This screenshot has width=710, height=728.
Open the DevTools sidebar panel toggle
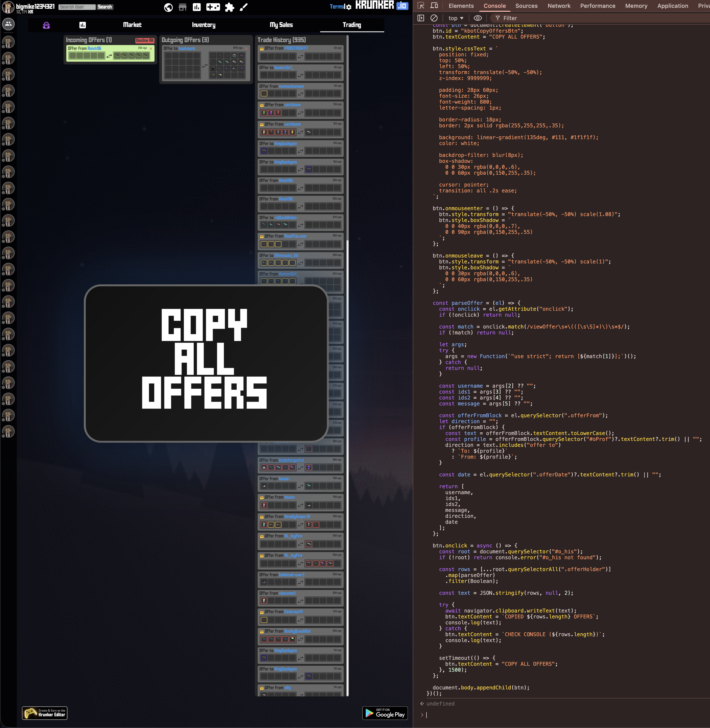coord(421,18)
